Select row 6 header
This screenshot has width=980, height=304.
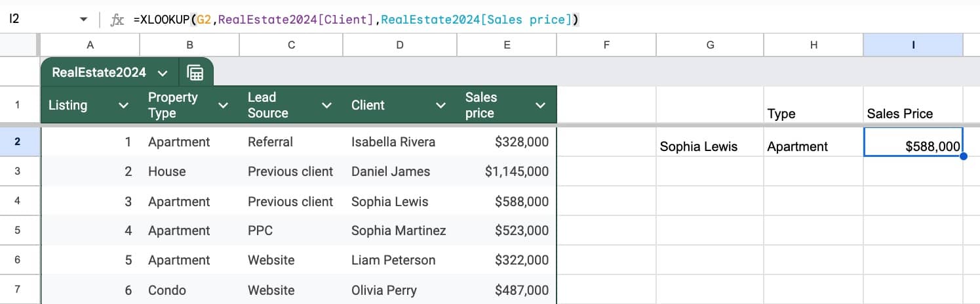click(18, 260)
